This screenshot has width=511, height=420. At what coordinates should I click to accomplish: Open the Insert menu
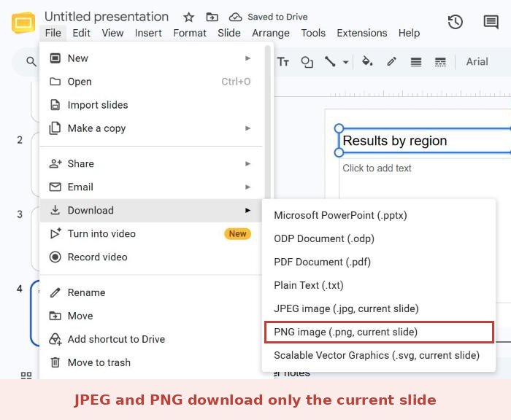[x=148, y=33]
